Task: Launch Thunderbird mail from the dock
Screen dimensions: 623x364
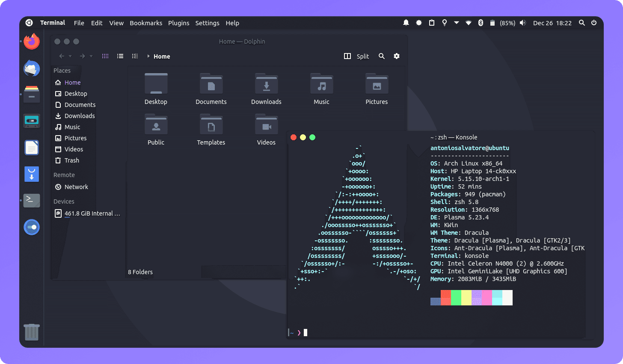Action: 32,68
